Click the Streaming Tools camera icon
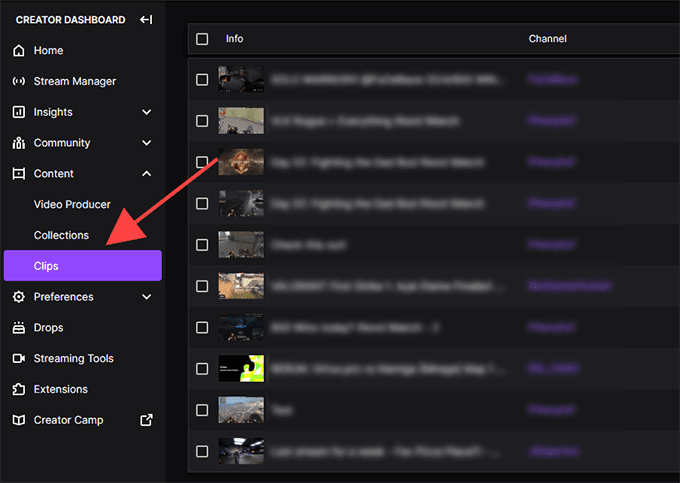This screenshot has height=483, width=680. tap(19, 359)
